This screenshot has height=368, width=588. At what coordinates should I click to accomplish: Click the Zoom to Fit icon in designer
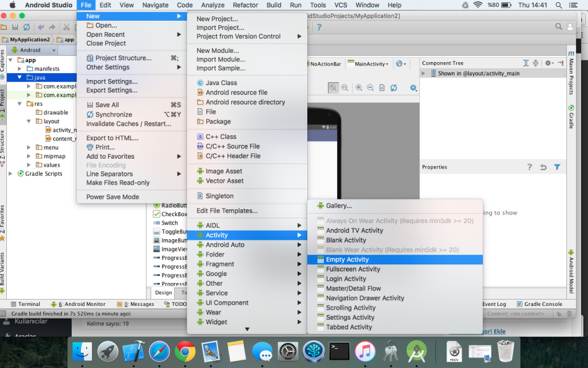[x=333, y=87]
